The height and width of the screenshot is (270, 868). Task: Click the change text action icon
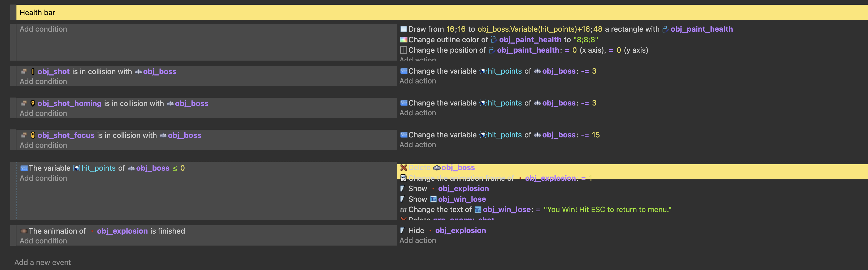click(403, 210)
